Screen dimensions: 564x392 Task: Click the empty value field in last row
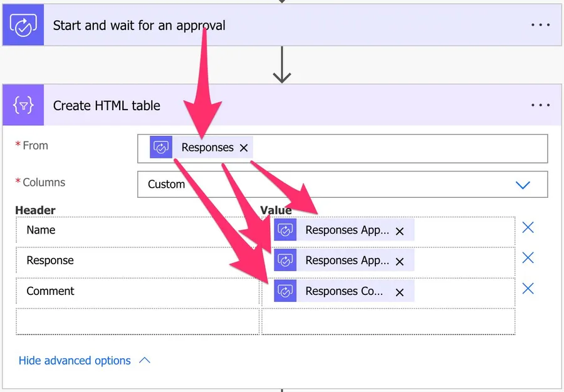(388, 322)
